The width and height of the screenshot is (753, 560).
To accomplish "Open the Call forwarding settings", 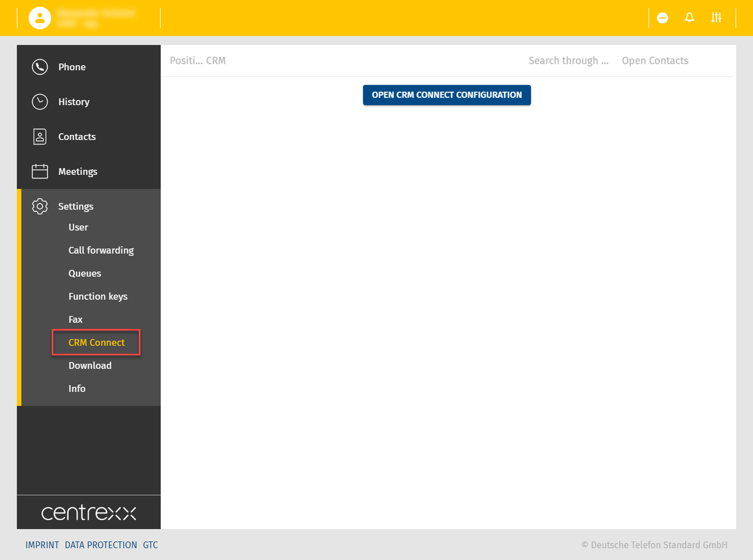I will point(101,250).
